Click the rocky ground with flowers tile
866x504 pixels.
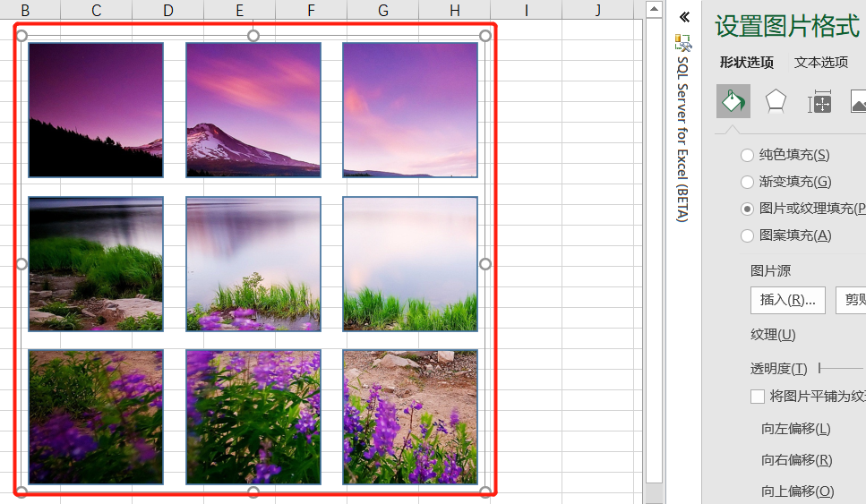(x=410, y=417)
